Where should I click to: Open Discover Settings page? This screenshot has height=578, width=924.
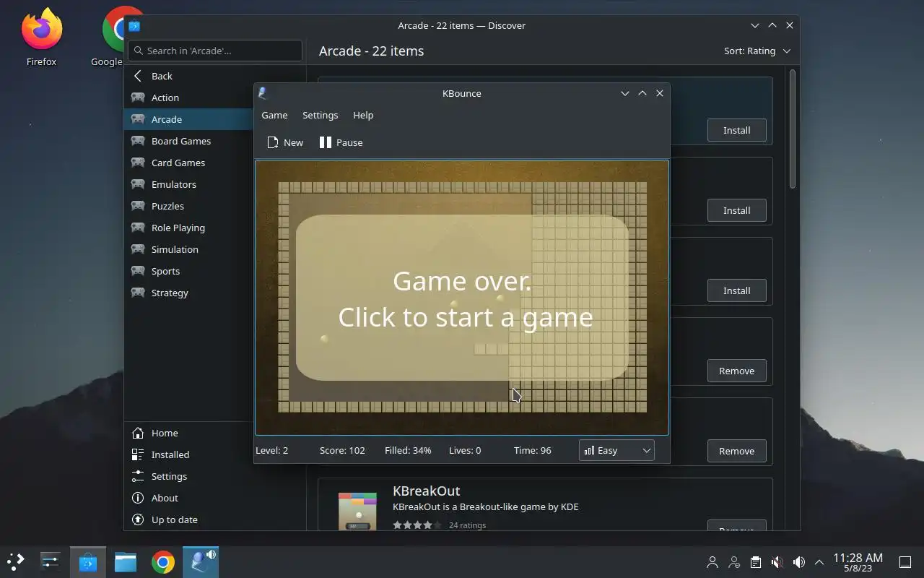point(215,476)
